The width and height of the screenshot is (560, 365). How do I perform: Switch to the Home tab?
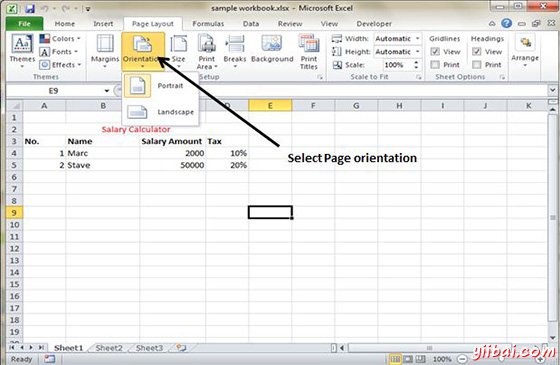coord(65,24)
